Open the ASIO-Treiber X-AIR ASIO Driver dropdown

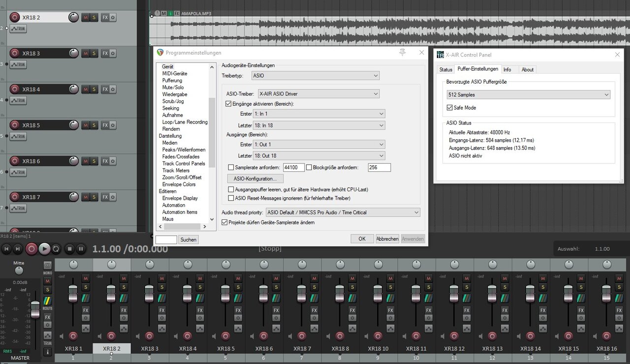[318, 93]
